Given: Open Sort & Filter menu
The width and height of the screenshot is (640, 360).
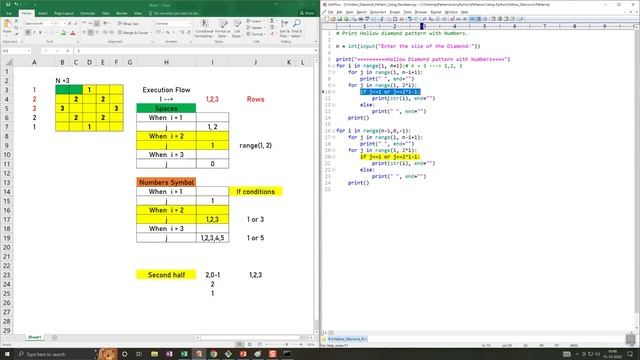Looking at the screenshot, I should click(x=284, y=28).
